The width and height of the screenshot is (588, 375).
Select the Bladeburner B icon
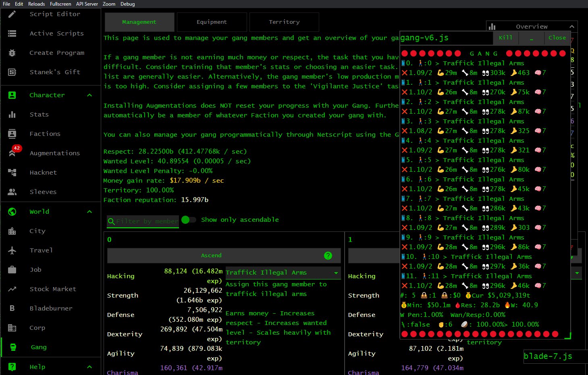tap(12, 308)
